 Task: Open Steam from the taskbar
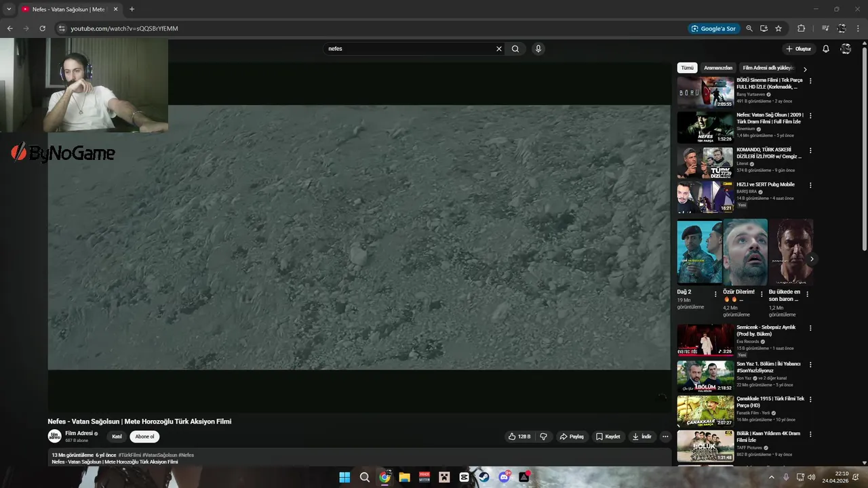[484, 477]
